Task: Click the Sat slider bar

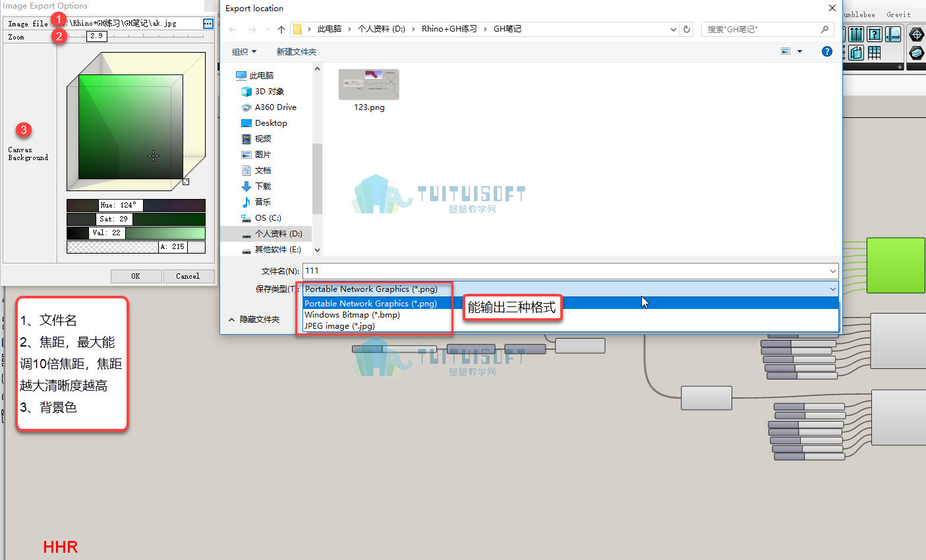Action: coord(136,219)
